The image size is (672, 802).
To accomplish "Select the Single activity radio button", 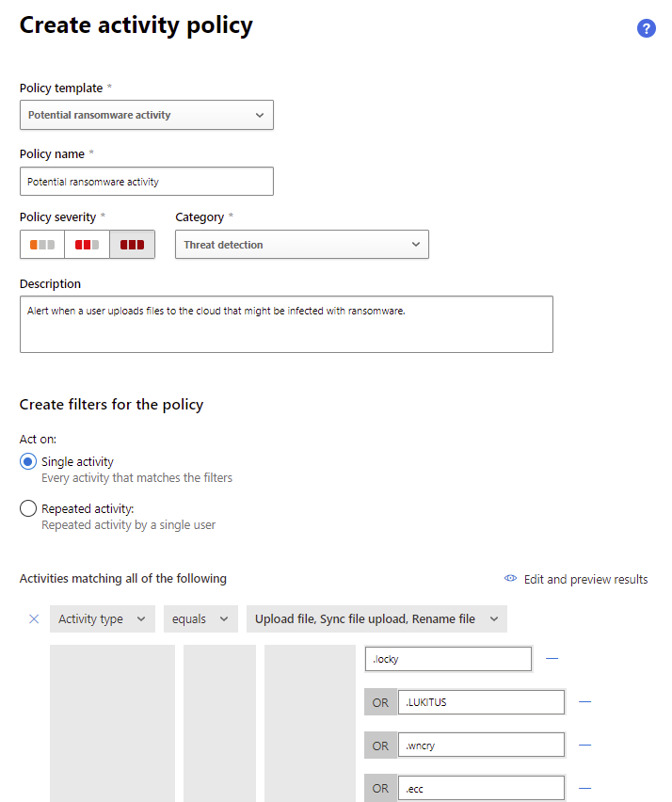I will click(28, 461).
